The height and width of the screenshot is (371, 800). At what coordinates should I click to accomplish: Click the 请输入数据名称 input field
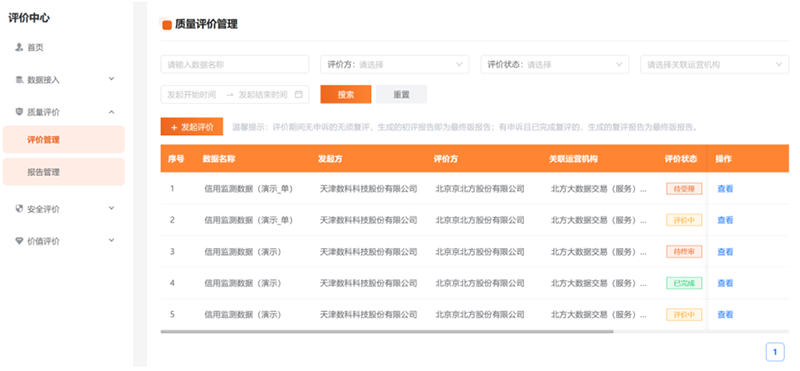click(x=235, y=64)
